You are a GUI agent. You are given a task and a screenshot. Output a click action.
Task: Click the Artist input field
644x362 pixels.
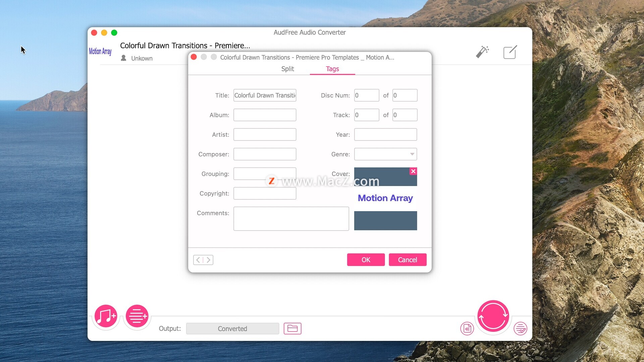tap(265, 134)
